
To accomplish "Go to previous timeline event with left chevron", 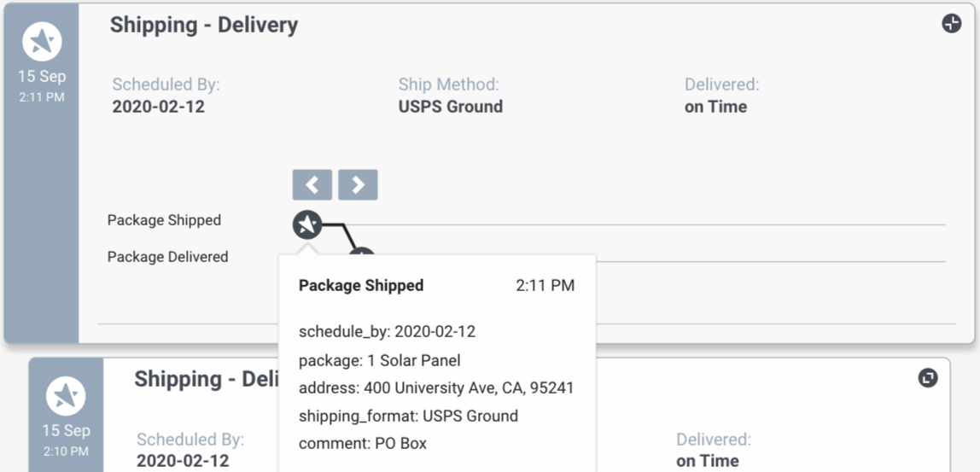I will tap(312, 184).
